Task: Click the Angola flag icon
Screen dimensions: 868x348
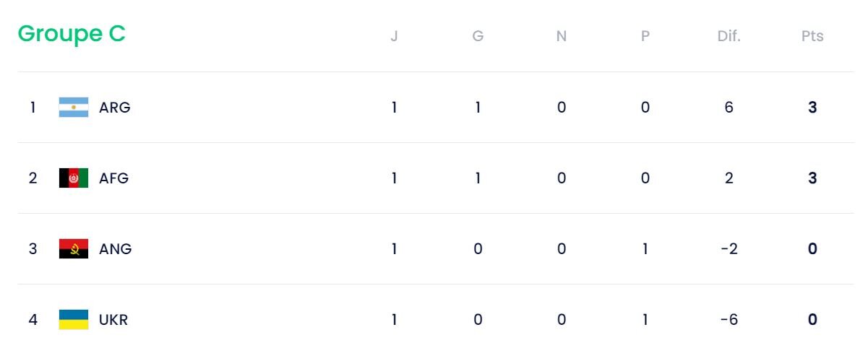Action: pyautogui.click(x=74, y=249)
